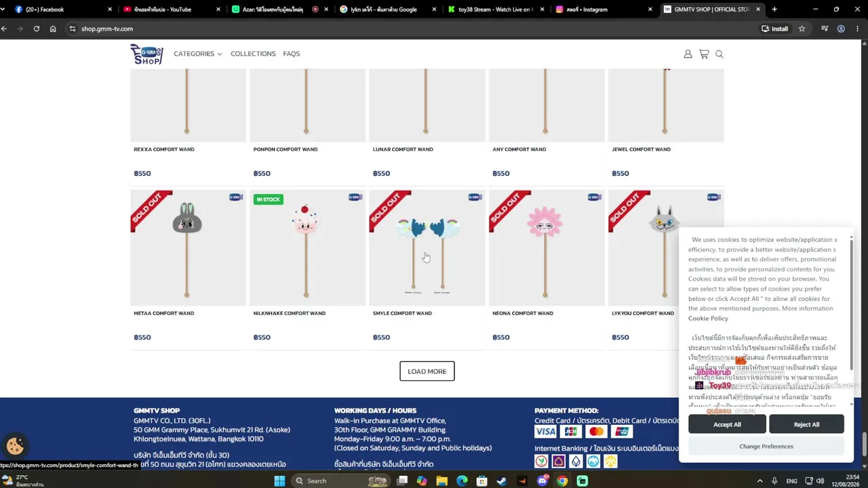Open Microsoft Store from the taskbar
Image resolution: width=868 pixels, height=488 pixels.
(481, 481)
